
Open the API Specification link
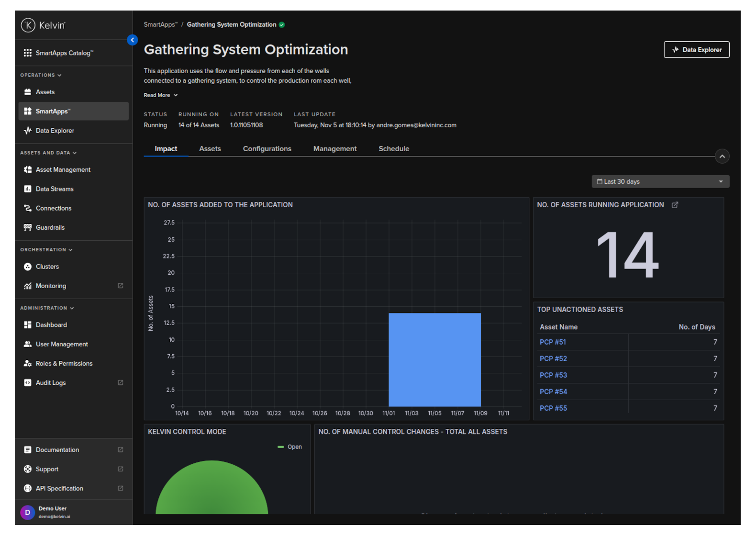[x=59, y=489]
